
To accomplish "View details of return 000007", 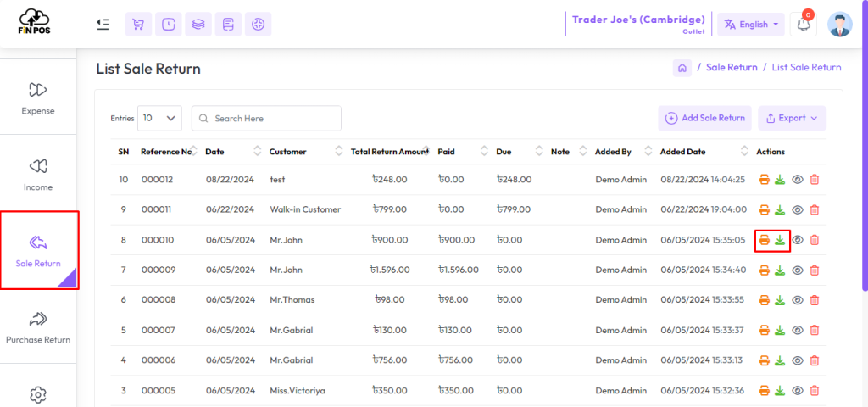I will 797,330.
